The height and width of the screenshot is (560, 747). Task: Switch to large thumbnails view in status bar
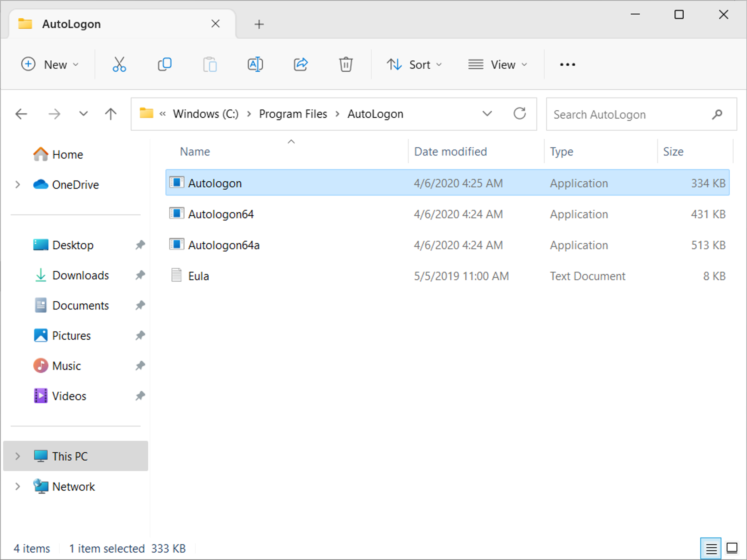coord(732,549)
